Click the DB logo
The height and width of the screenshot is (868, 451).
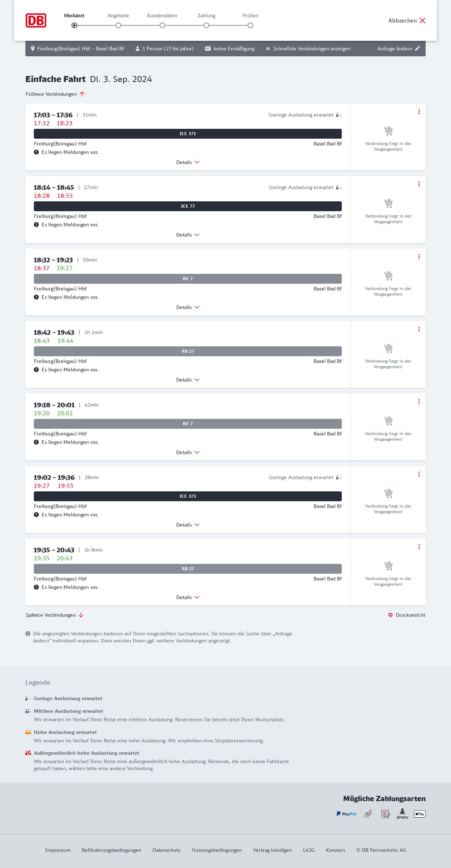36,20
